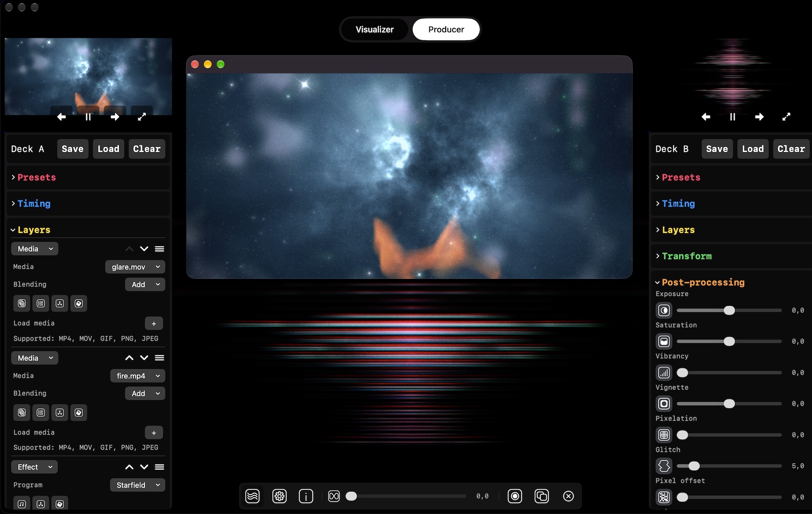Viewport: 812px width, 514px height.
Task: Start recording with the record icon
Action: 515,496
